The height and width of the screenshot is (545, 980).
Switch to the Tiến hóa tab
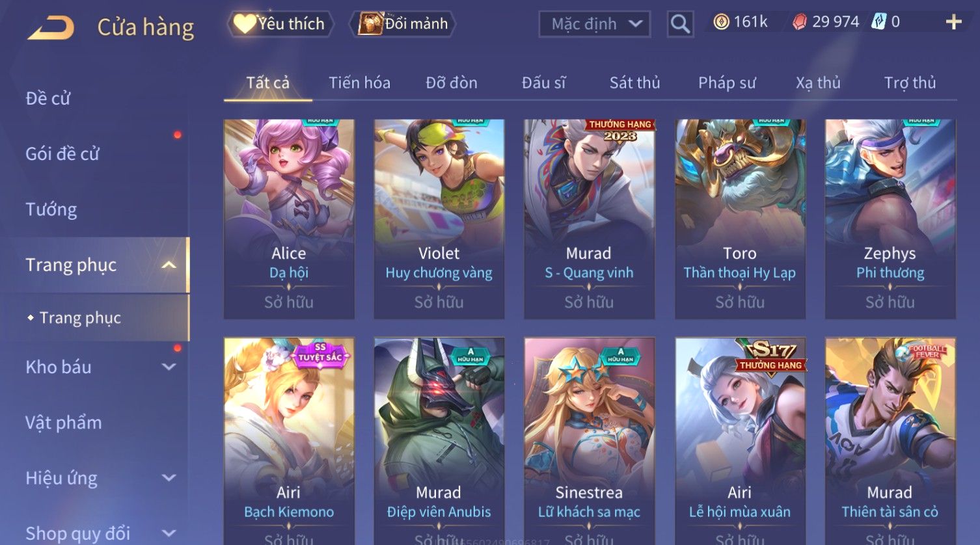point(359,83)
